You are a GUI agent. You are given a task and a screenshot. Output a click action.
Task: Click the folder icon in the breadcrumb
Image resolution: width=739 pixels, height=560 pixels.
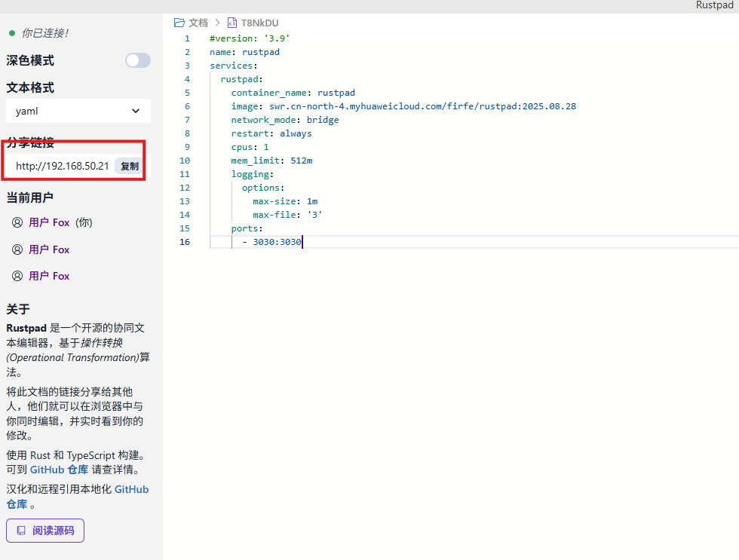click(x=179, y=23)
